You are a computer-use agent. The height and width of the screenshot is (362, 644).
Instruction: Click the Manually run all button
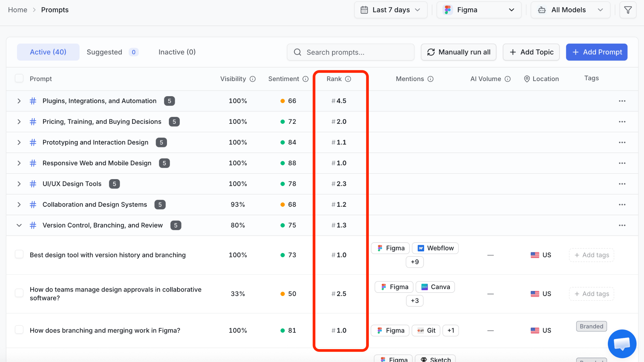[x=458, y=52]
